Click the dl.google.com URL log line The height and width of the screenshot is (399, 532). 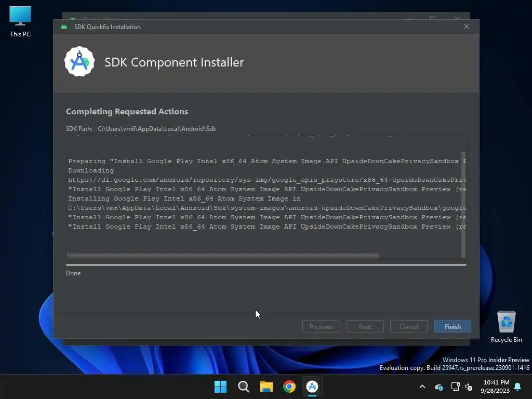coord(267,180)
